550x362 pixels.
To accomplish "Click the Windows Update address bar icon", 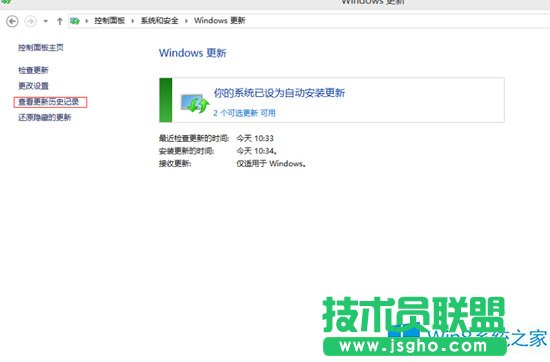I will point(75,21).
